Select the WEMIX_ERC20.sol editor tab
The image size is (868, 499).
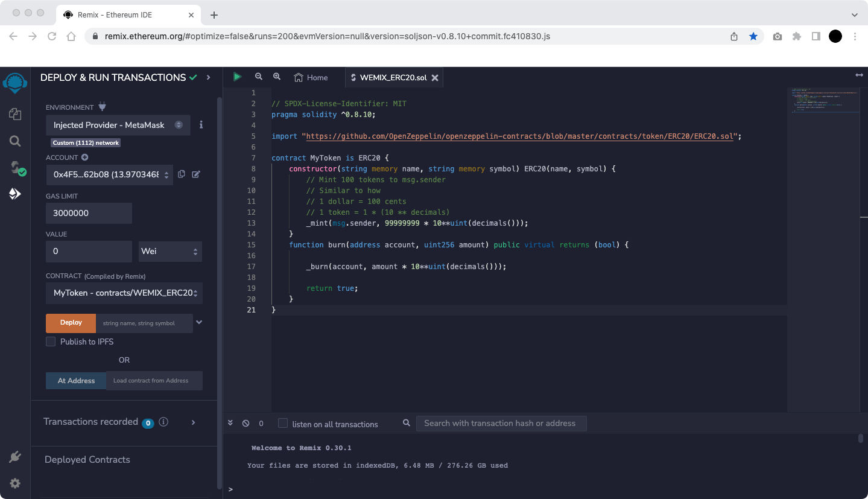(x=393, y=77)
